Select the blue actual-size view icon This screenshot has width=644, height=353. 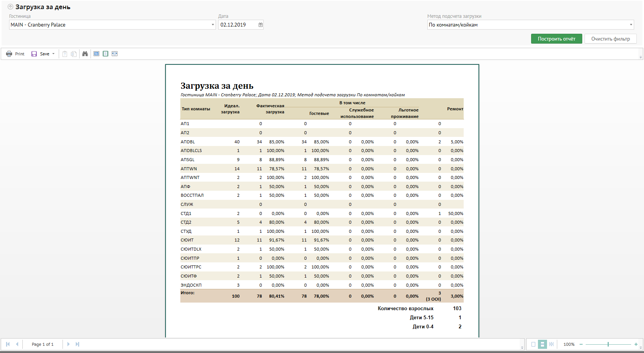tap(96, 54)
